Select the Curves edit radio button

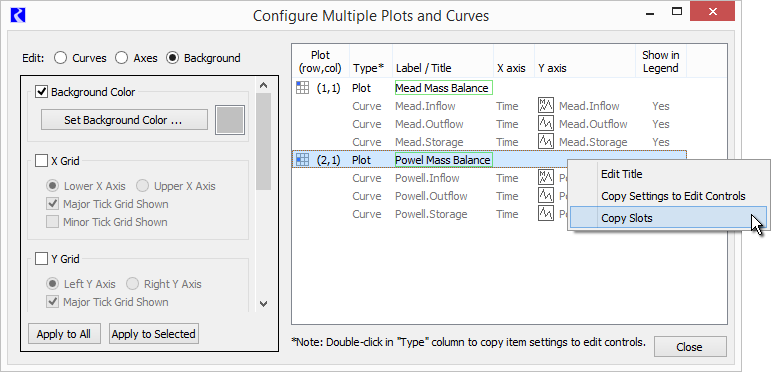(x=60, y=58)
